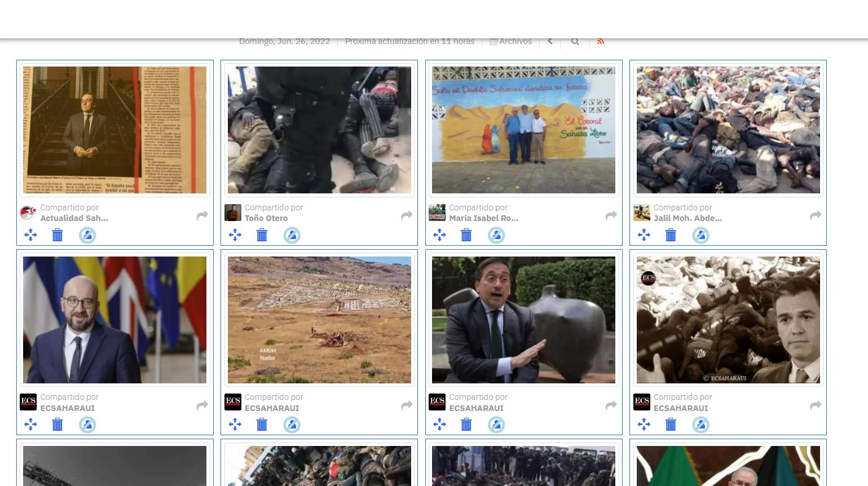
Task: Delete the Actualidad Sah... card with trash icon
Action: [x=58, y=235]
